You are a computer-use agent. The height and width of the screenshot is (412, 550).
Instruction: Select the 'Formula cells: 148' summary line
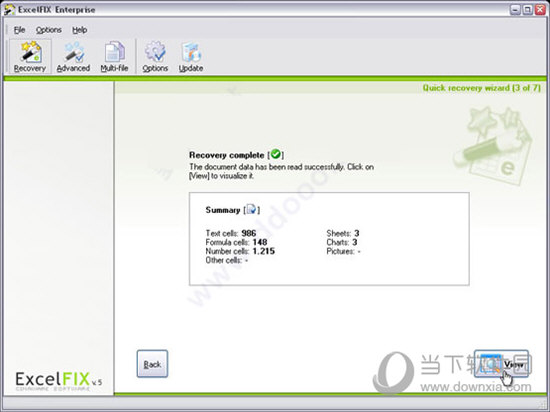[x=236, y=242]
